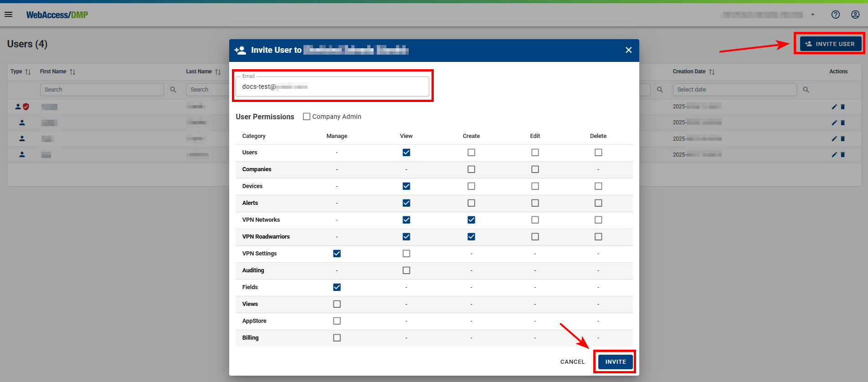Click the Email input field
Image resolution: width=868 pixels, height=382 pixels.
click(332, 87)
